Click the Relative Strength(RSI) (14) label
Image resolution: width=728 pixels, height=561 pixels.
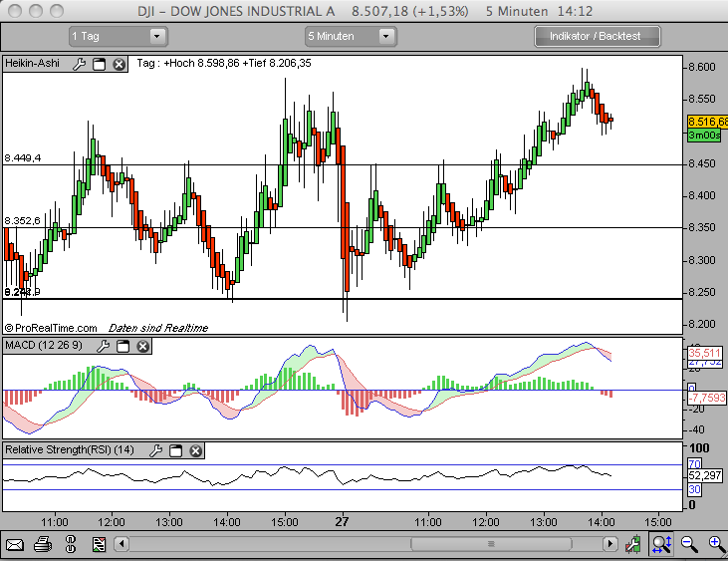pos(70,449)
